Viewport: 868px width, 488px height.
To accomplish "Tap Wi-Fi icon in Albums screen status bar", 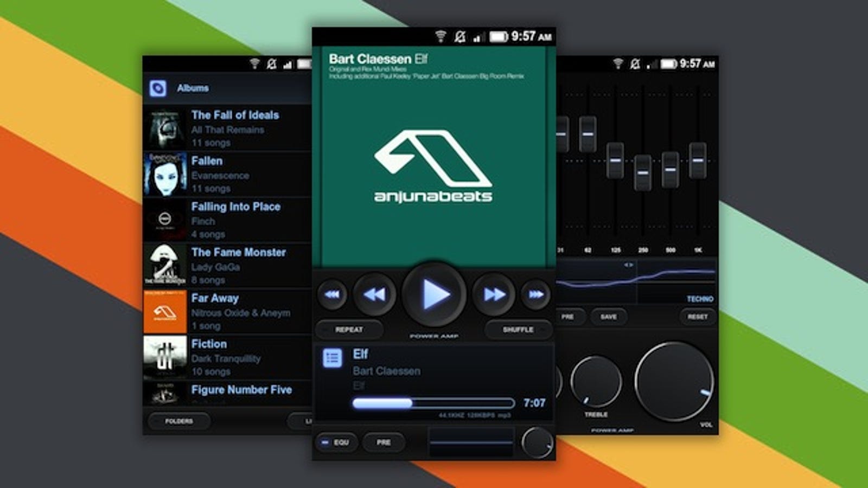I will click(254, 64).
